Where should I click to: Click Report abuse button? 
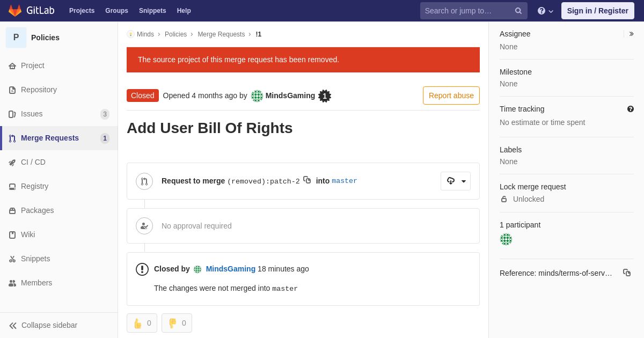[x=451, y=95]
